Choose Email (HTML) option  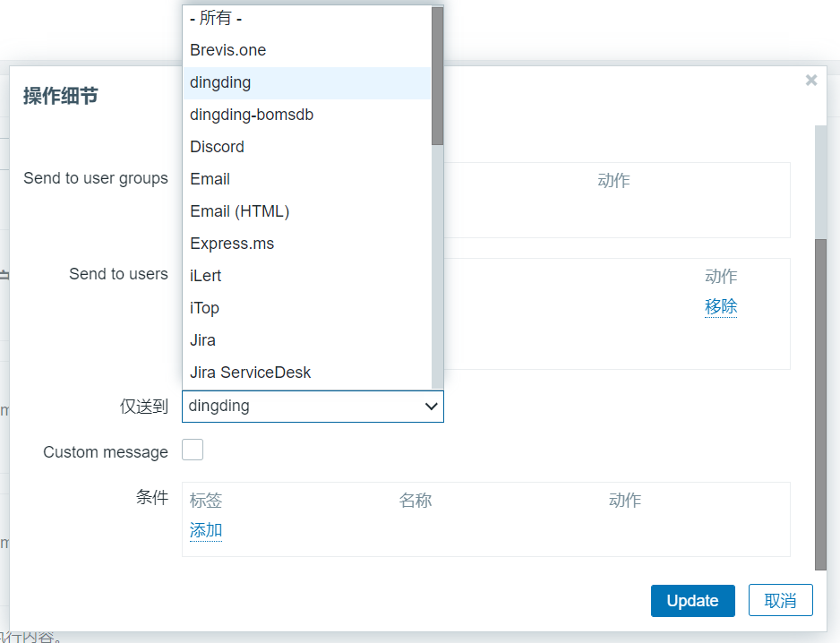(307, 211)
